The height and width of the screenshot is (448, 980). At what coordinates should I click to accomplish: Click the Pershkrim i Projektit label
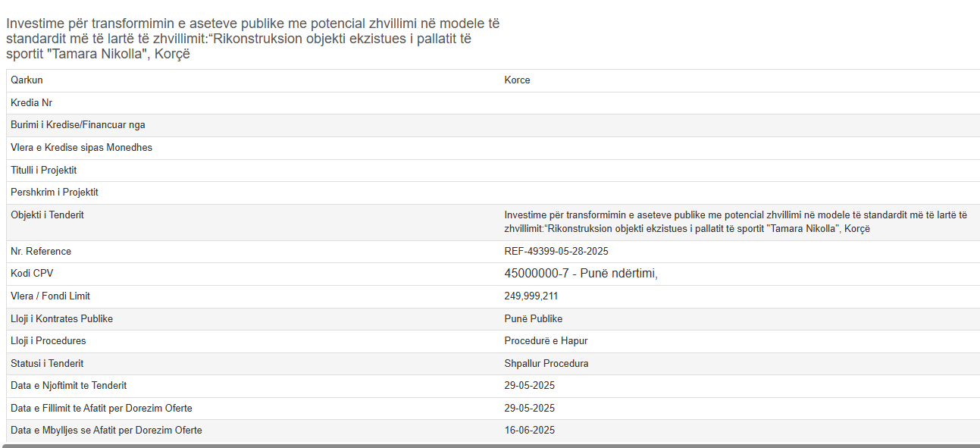coord(54,193)
